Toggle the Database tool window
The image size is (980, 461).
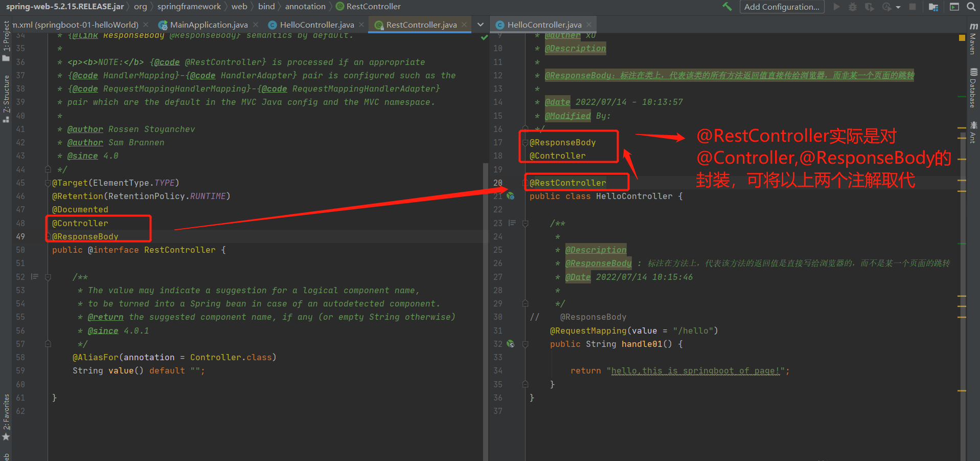(973, 87)
